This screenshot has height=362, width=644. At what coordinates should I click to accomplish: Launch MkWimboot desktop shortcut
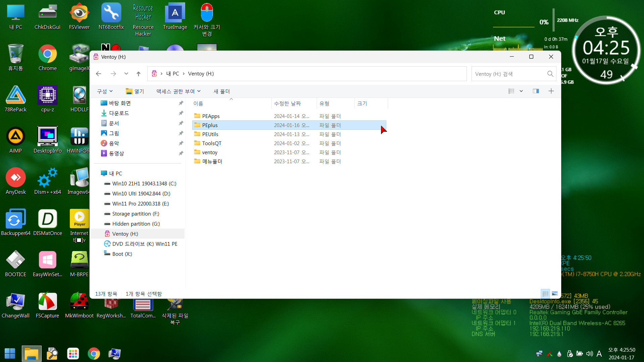(79, 305)
